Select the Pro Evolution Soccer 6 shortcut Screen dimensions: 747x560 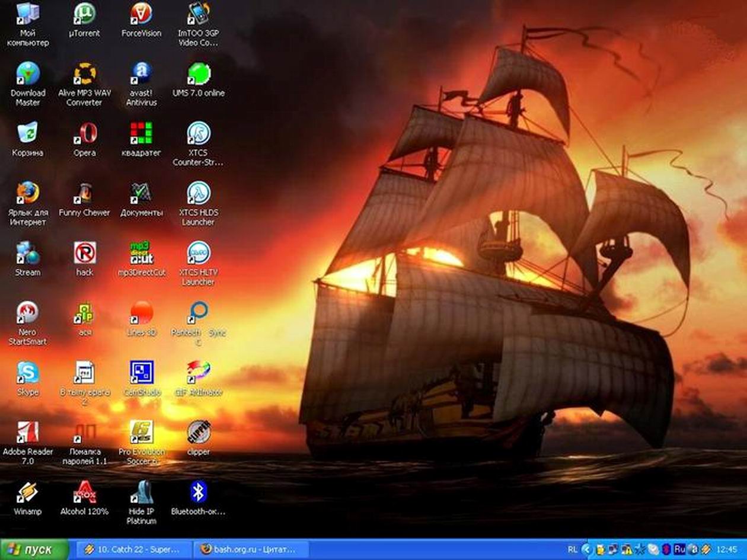point(141,433)
